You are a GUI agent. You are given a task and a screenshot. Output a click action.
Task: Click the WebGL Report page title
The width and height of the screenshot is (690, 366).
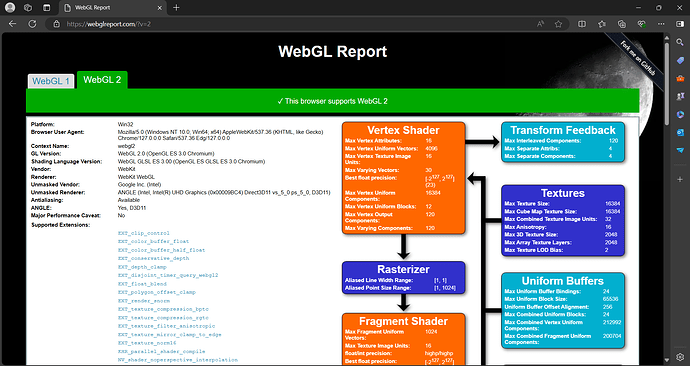[x=333, y=51]
